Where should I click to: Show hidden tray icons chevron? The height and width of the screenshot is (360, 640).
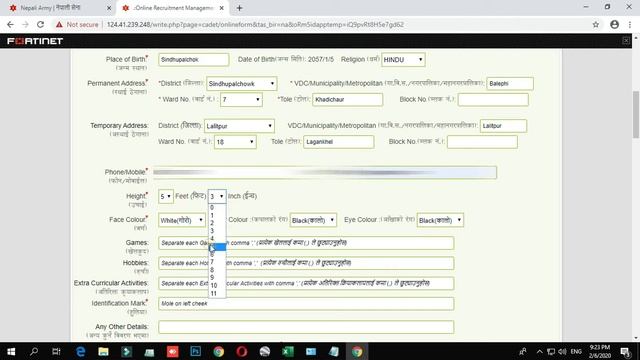click(540, 351)
